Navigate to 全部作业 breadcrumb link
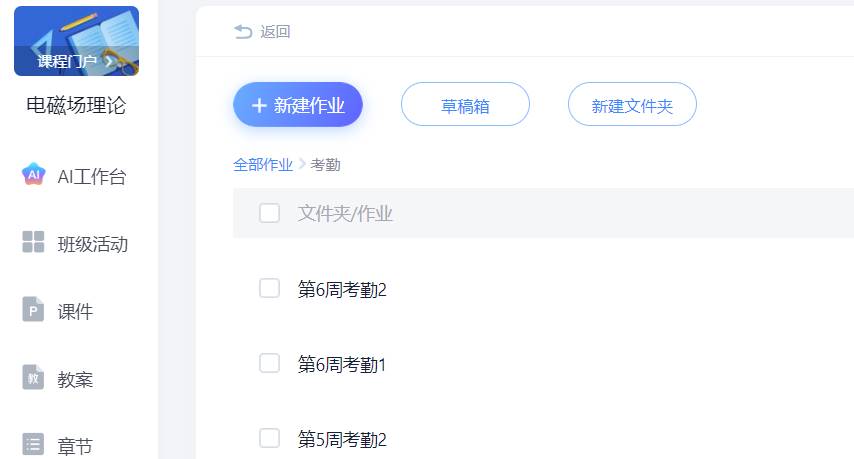The image size is (854, 459). (x=263, y=165)
